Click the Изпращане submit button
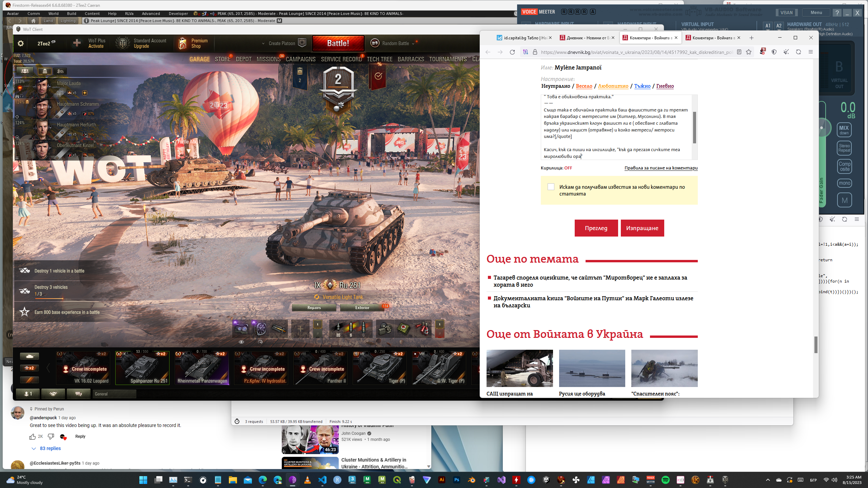 pos(642,228)
